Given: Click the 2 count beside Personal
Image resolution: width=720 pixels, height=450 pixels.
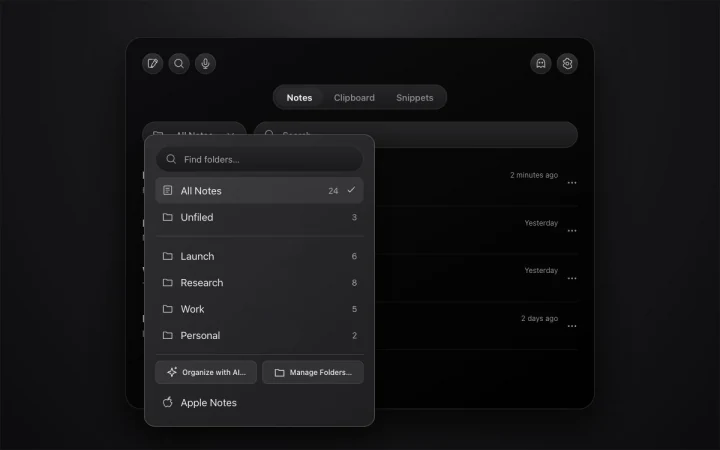Looking at the screenshot, I should click(354, 336).
